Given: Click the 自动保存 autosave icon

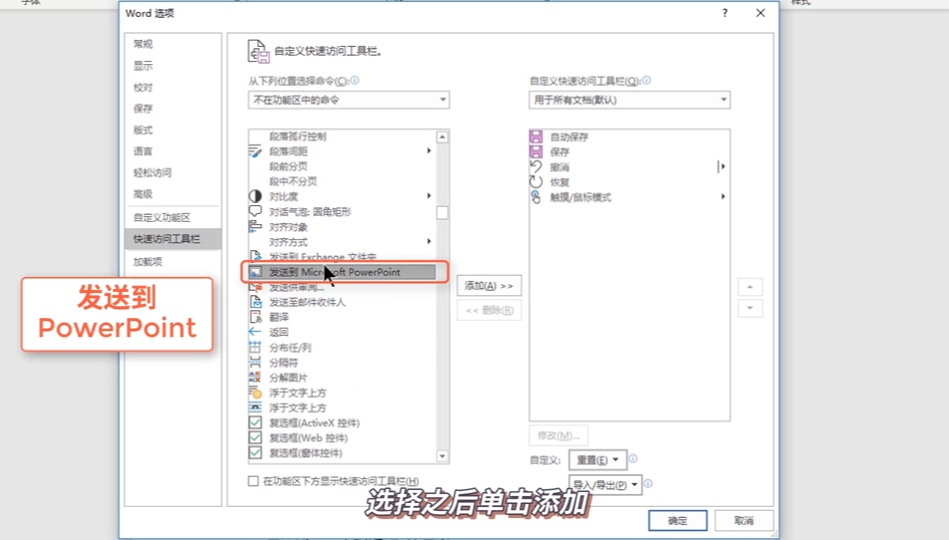Looking at the screenshot, I should [x=536, y=136].
